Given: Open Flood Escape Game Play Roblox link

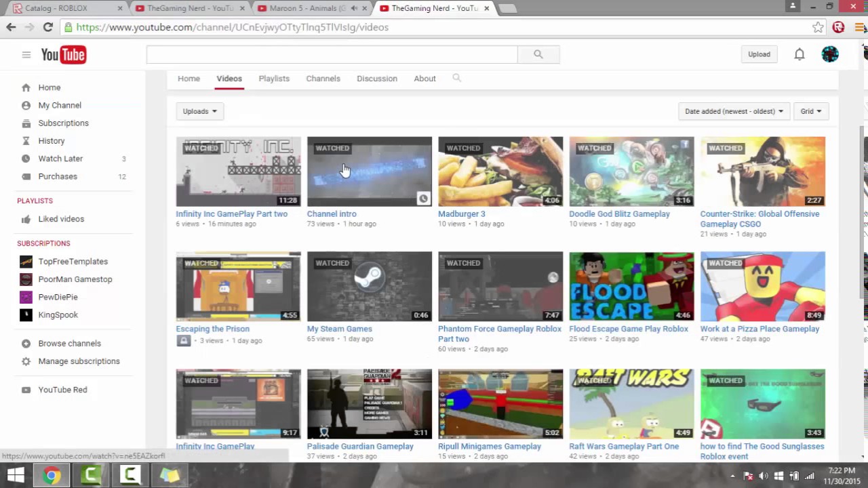Looking at the screenshot, I should pos(629,329).
